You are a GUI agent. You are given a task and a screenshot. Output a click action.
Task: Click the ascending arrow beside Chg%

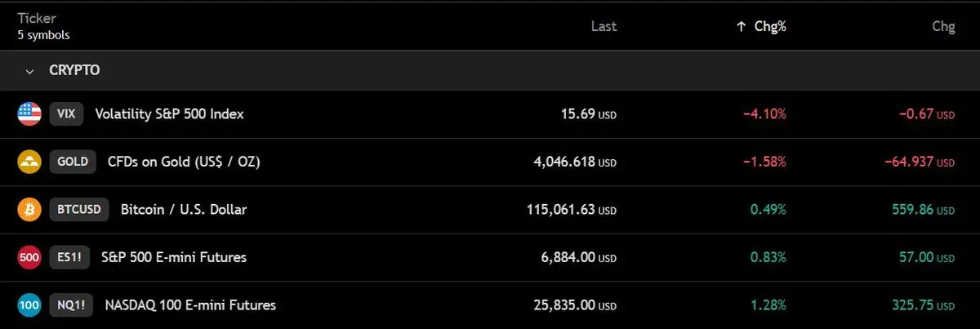pos(741,26)
